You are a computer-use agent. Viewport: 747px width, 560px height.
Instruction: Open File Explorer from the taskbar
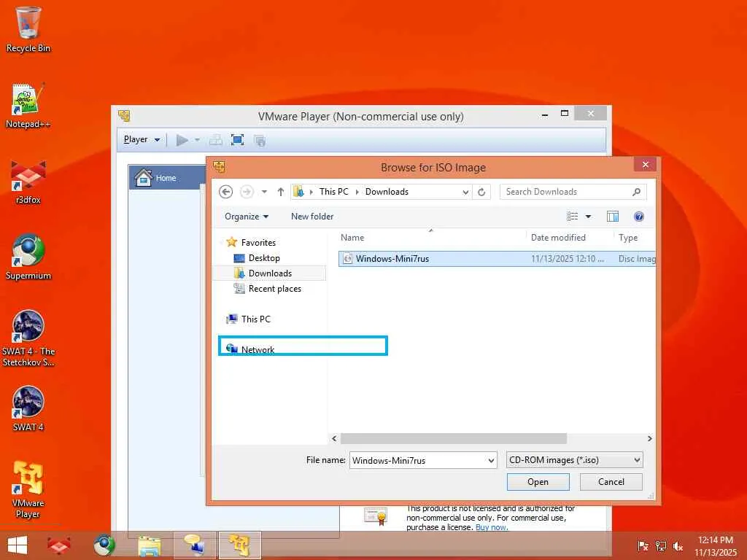(x=149, y=545)
